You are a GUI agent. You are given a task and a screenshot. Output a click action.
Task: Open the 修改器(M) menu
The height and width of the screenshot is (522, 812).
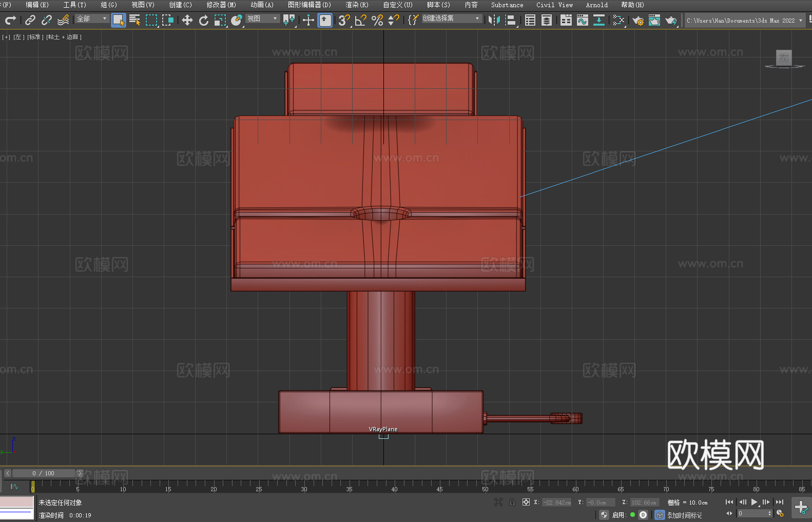pyautogui.click(x=221, y=5)
